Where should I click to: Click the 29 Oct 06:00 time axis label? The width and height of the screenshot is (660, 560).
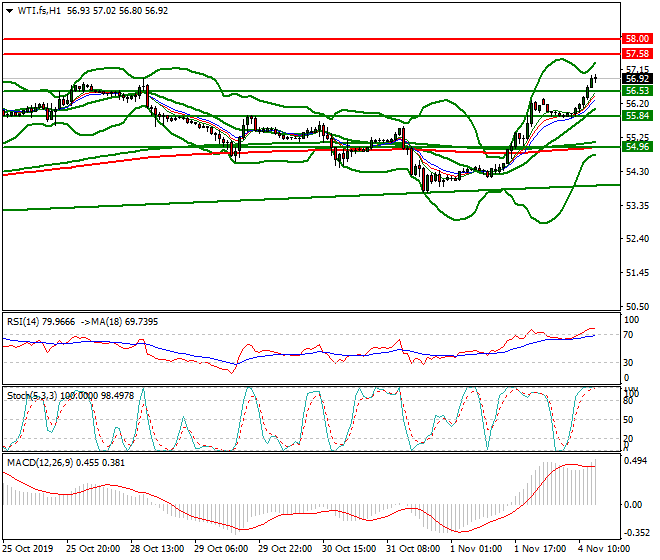tap(221, 549)
